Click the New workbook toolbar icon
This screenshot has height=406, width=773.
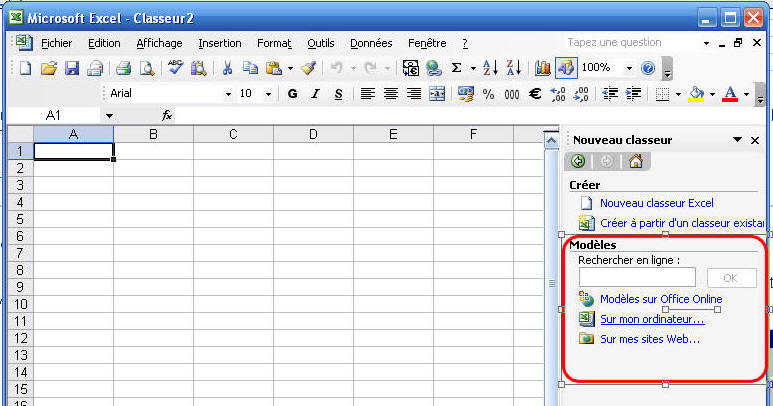pos(25,68)
